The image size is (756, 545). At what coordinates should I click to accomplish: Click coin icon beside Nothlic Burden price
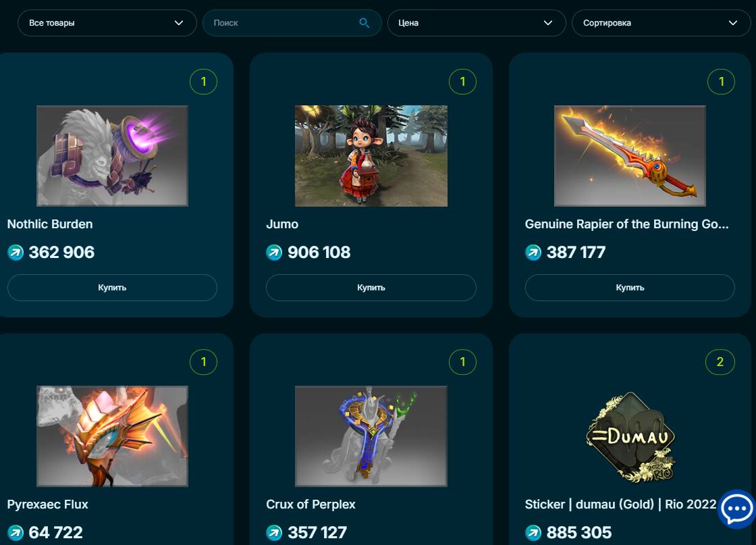pyautogui.click(x=16, y=253)
